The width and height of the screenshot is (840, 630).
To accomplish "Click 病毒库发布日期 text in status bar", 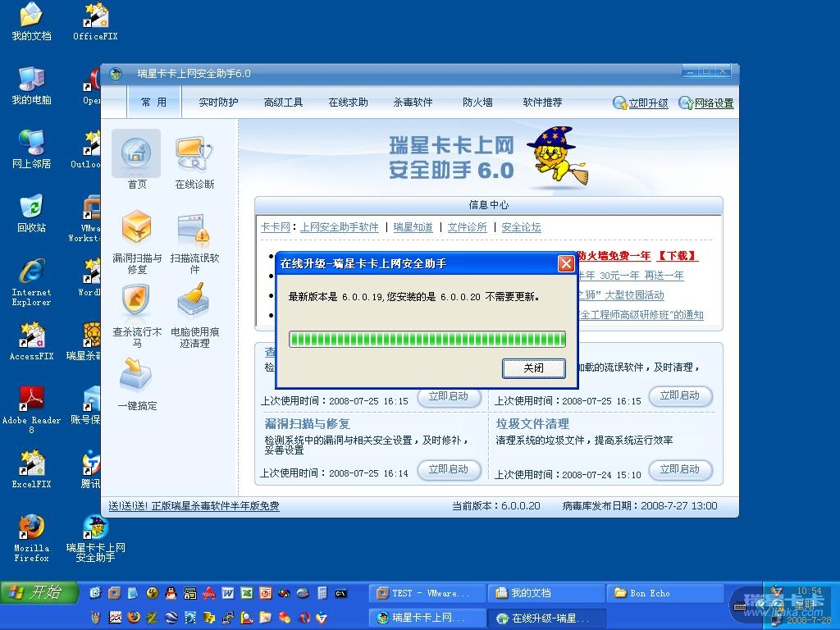I will [640, 505].
